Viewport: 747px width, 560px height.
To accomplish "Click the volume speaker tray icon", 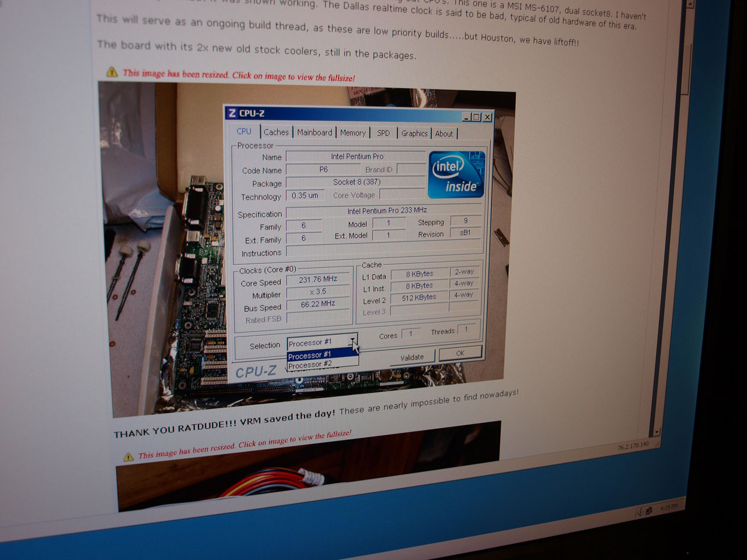I will pyautogui.click(x=640, y=511).
